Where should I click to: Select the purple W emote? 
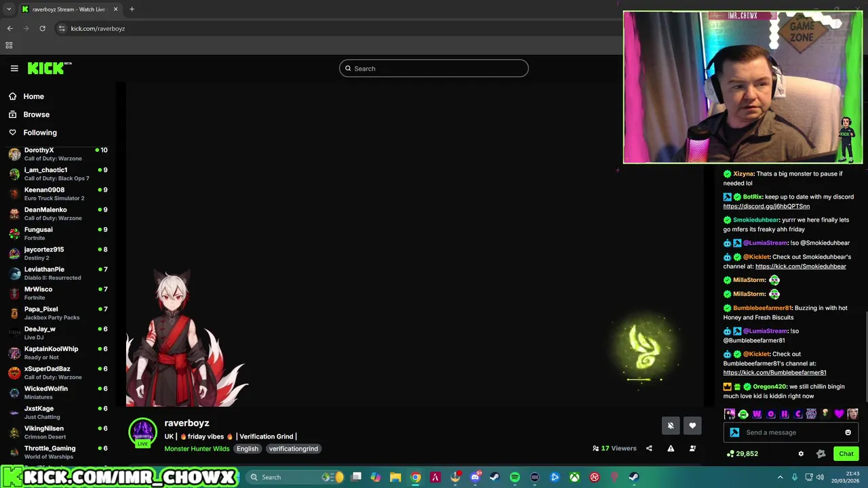(x=757, y=414)
